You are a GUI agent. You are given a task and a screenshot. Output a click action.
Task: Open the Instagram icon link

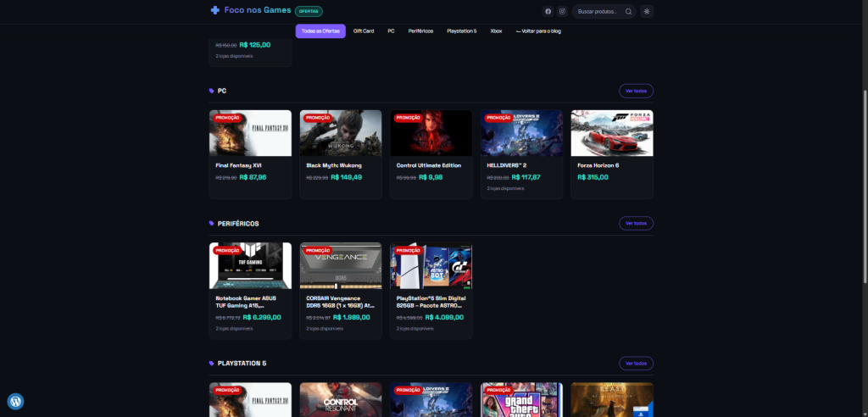563,11
